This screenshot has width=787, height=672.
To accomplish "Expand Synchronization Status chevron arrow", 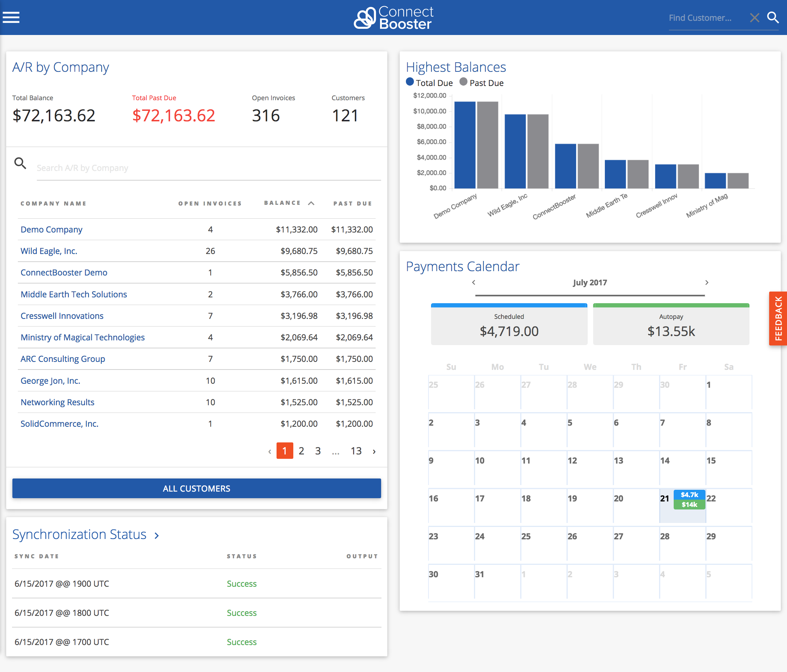I will 156,536.
